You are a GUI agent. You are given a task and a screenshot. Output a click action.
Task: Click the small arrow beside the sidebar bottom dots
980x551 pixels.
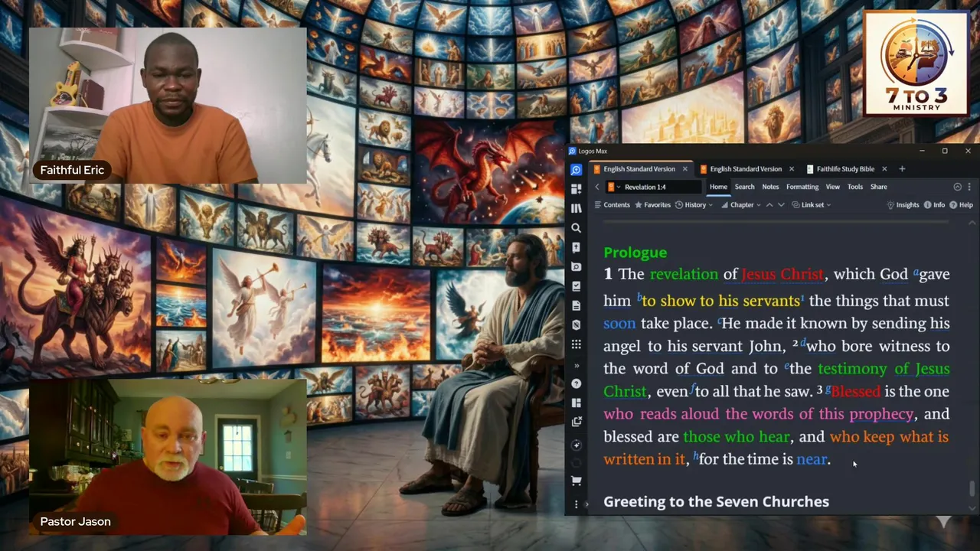click(x=586, y=504)
